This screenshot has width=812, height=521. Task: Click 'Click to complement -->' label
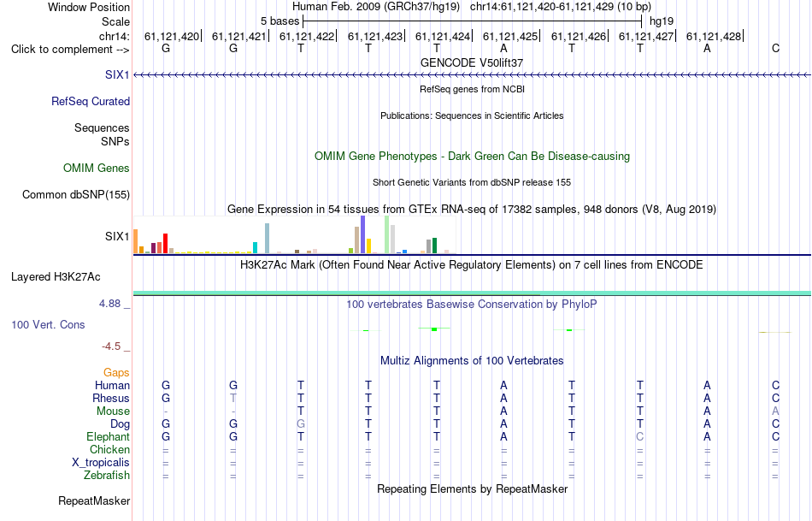click(70, 50)
